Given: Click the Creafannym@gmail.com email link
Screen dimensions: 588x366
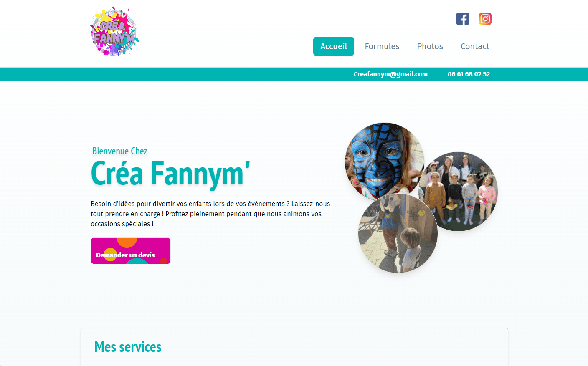Looking at the screenshot, I should pyautogui.click(x=390, y=74).
